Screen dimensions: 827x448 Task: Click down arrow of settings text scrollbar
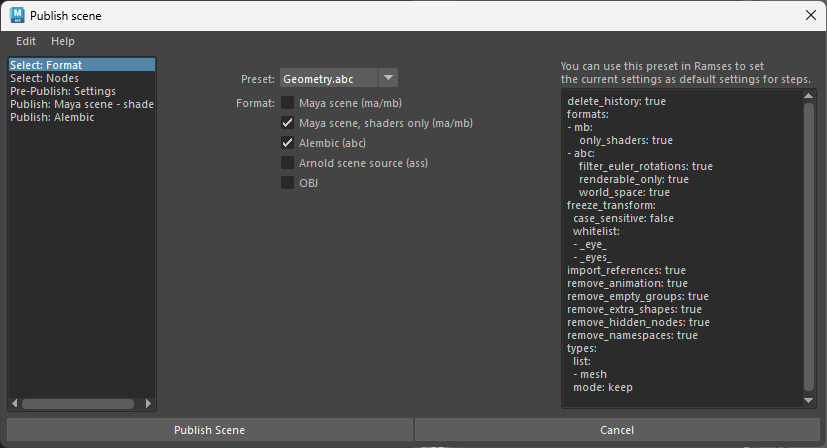pyautogui.click(x=809, y=401)
